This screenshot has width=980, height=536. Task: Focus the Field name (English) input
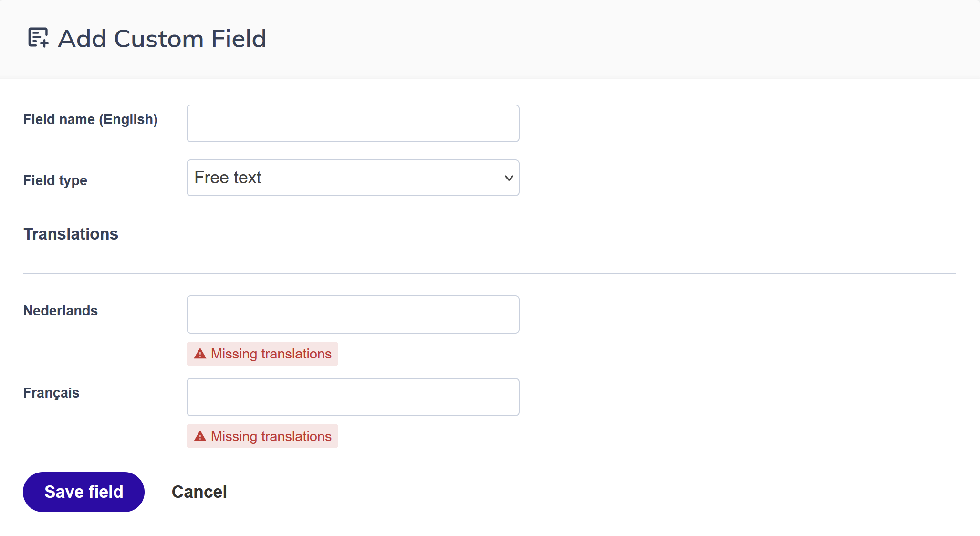click(353, 123)
